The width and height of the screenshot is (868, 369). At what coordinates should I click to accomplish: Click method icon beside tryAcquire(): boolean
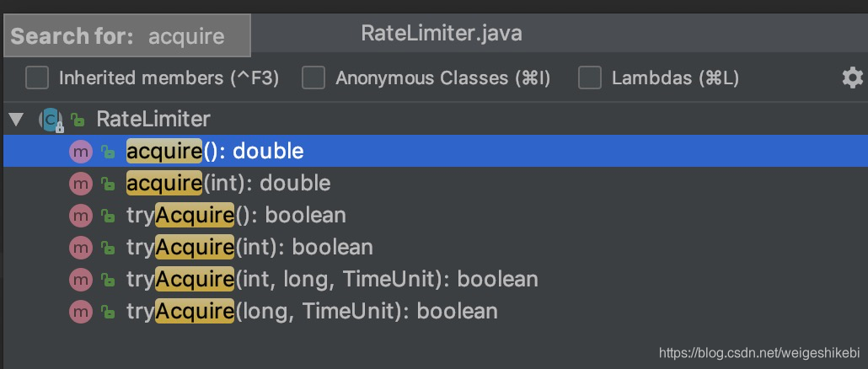81,216
